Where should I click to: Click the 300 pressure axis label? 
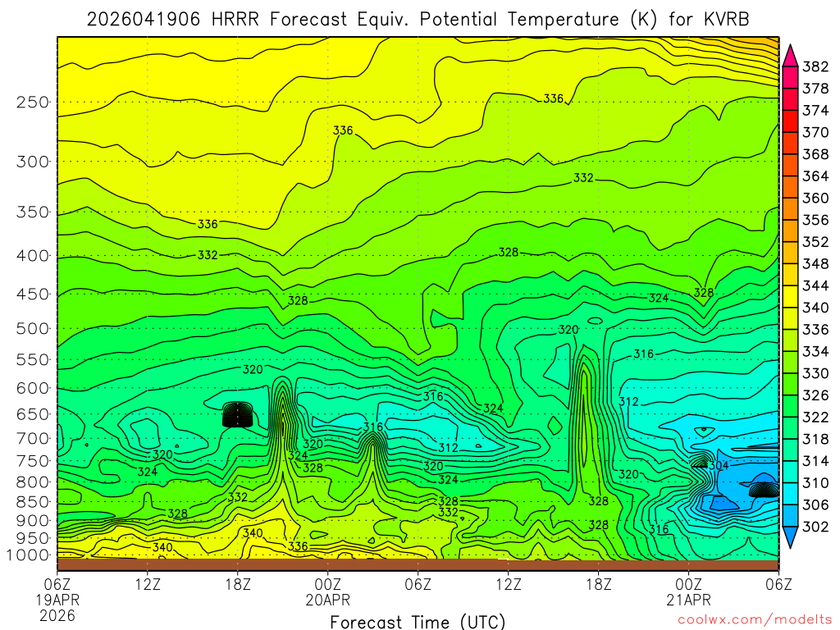(33, 162)
